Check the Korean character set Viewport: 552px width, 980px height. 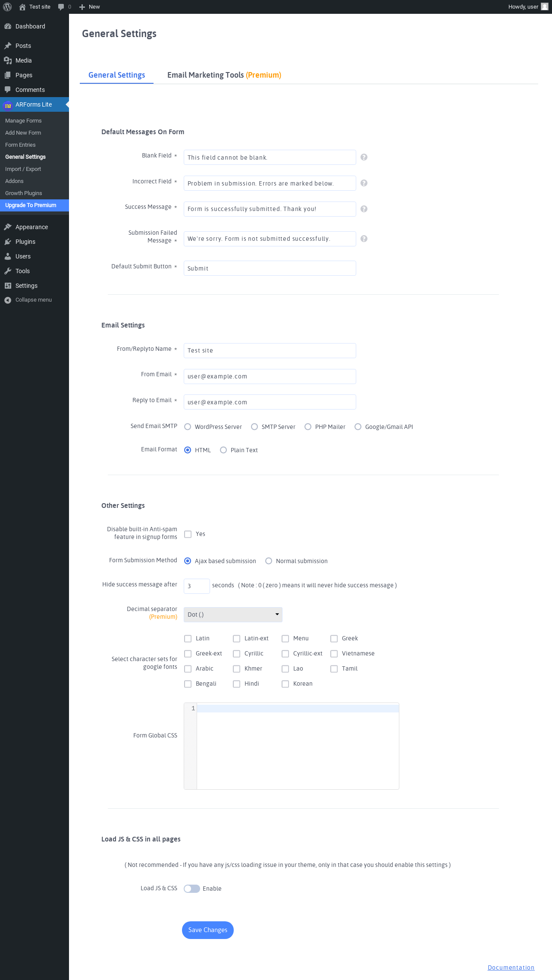coord(285,684)
